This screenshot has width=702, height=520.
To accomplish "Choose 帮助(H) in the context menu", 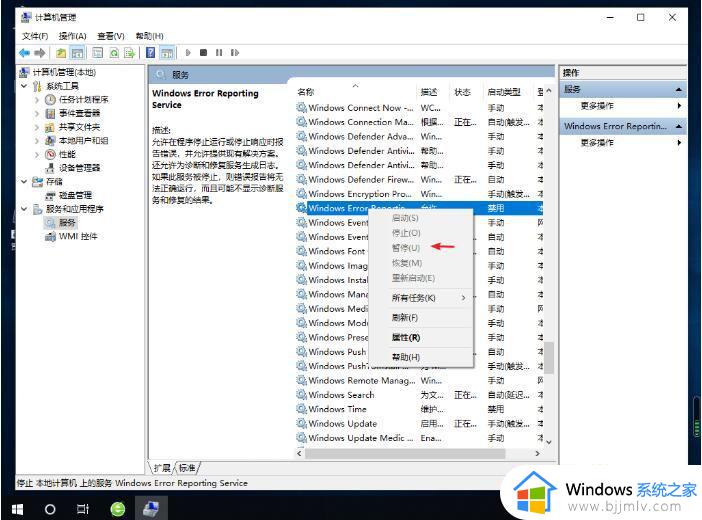I will tap(421, 357).
